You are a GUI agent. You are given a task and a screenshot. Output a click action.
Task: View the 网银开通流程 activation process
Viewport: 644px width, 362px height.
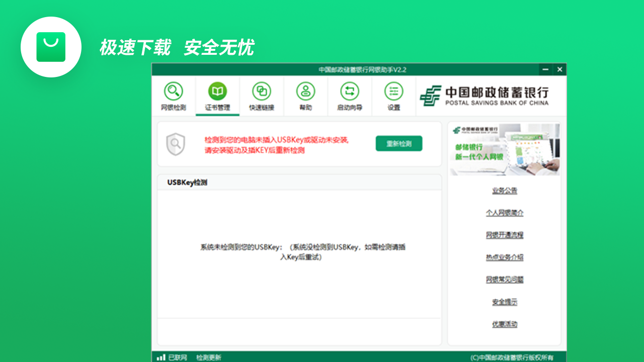[x=506, y=235]
